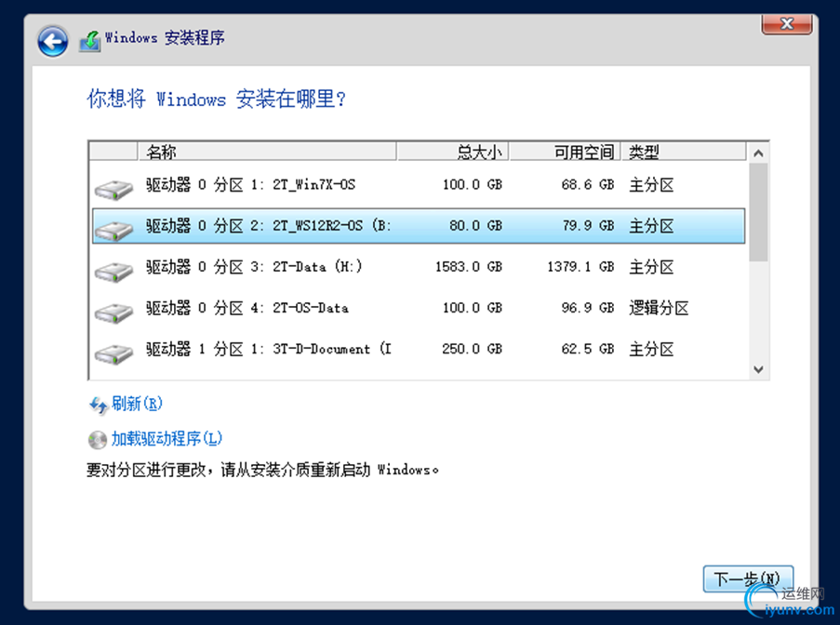
Task: Click the 250.0 GB total size cell
Action: [x=472, y=349]
